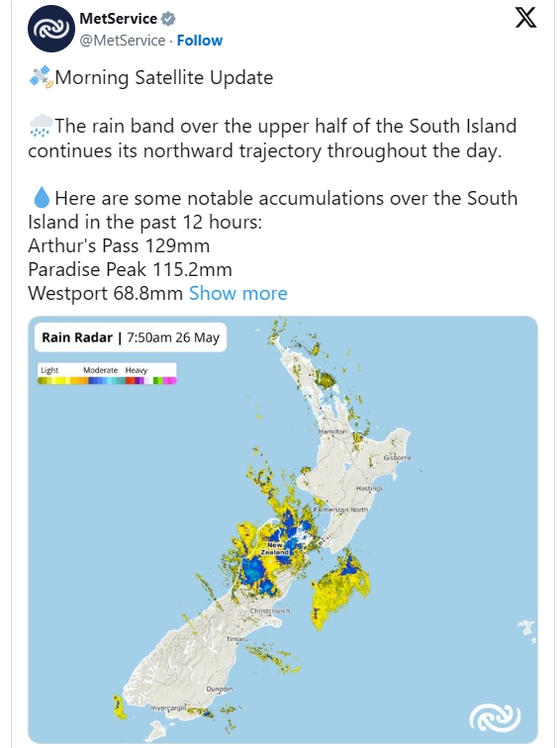Viewport: 560px width, 748px height.
Task: Open the @MetService handle link
Action: (x=122, y=41)
